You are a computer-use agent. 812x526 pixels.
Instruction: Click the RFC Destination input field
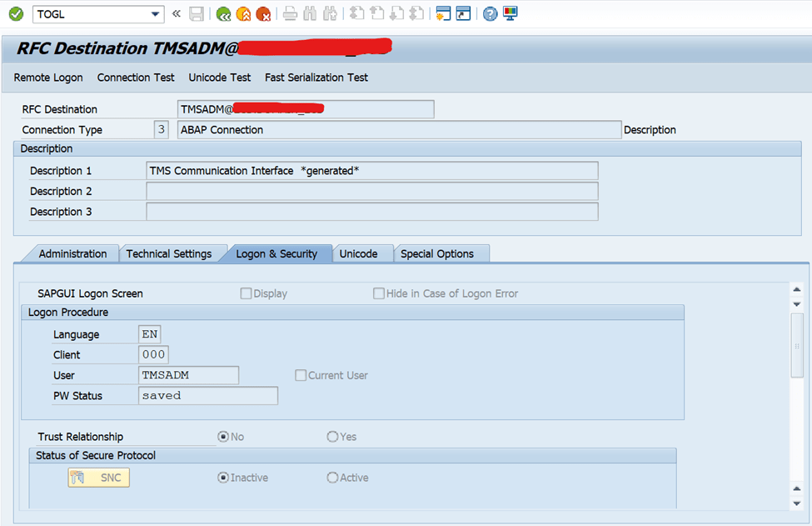306,109
